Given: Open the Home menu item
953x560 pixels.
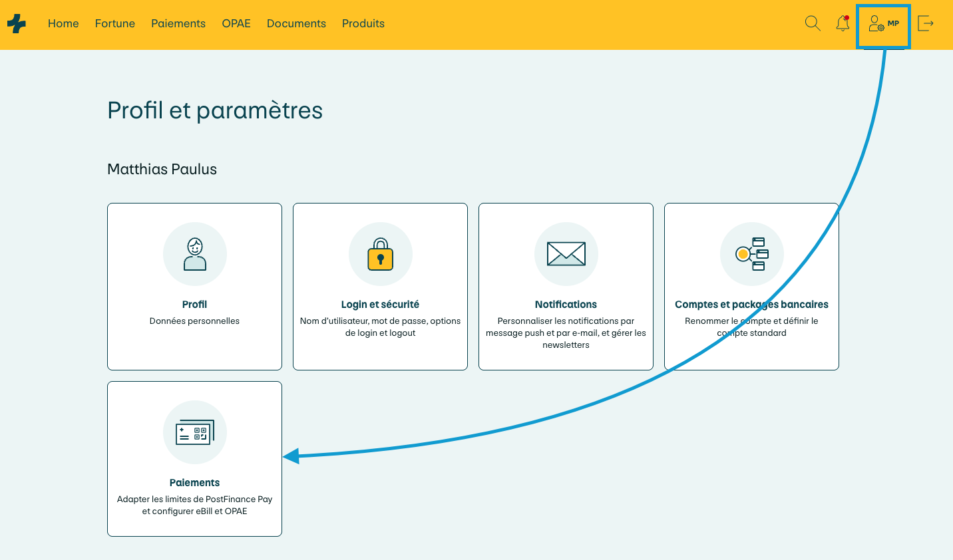Looking at the screenshot, I should [63, 23].
